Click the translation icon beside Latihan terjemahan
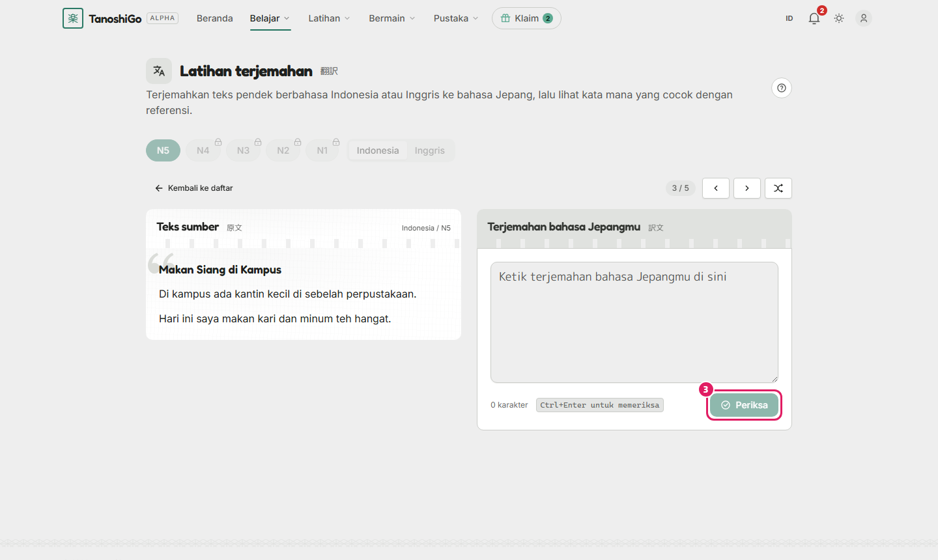The height and width of the screenshot is (560, 938). coord(159,71)
